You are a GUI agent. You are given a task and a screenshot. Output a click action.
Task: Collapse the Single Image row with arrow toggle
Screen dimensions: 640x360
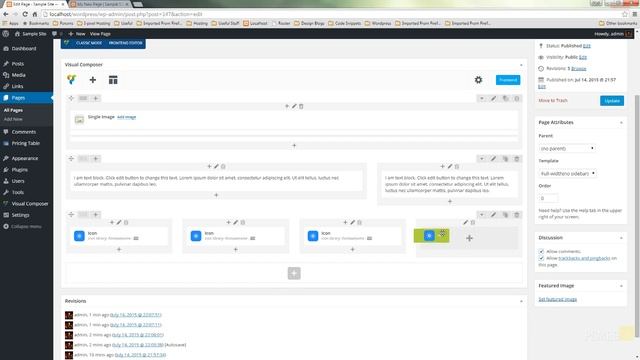(482, 98)
